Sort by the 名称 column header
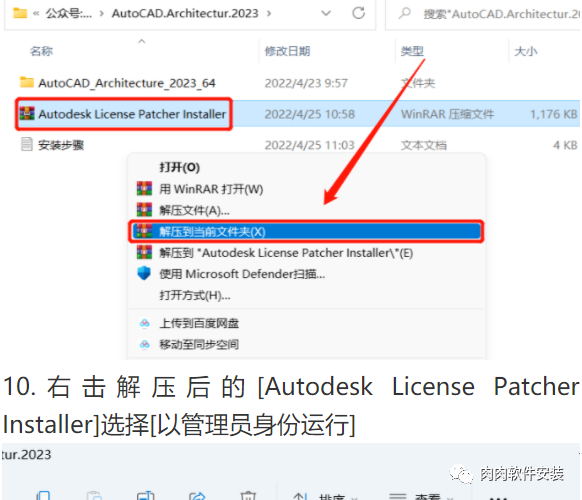The height and width of the screenshot is (500, 582). pyautogui.click(x=41, y=51)
